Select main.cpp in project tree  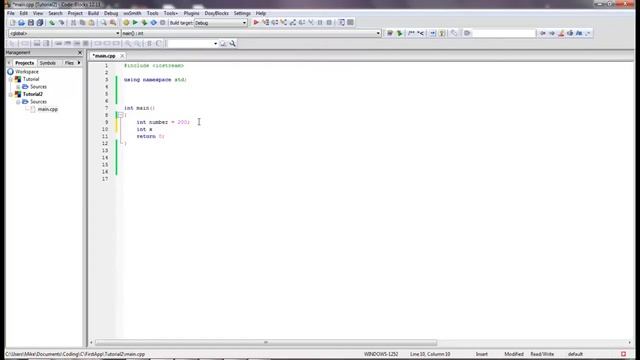click(48, 109)
